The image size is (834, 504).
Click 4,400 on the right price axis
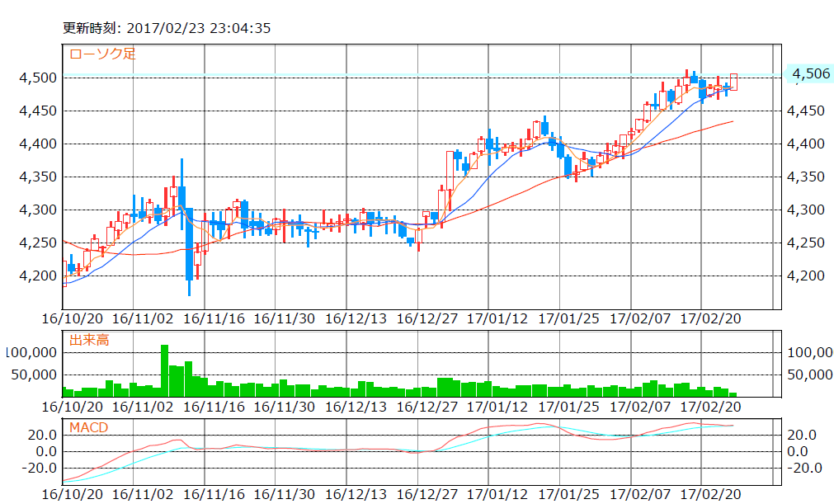point(805,144)
